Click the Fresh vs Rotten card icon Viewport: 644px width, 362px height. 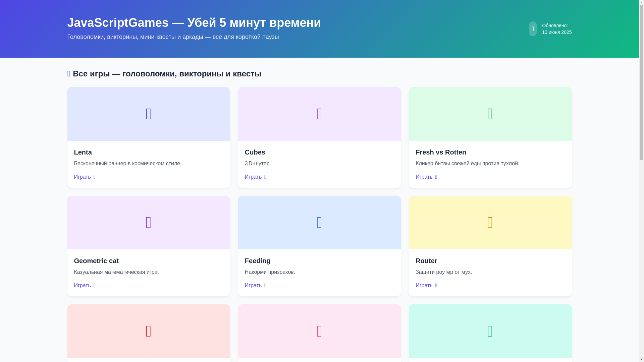coord(490,114)
